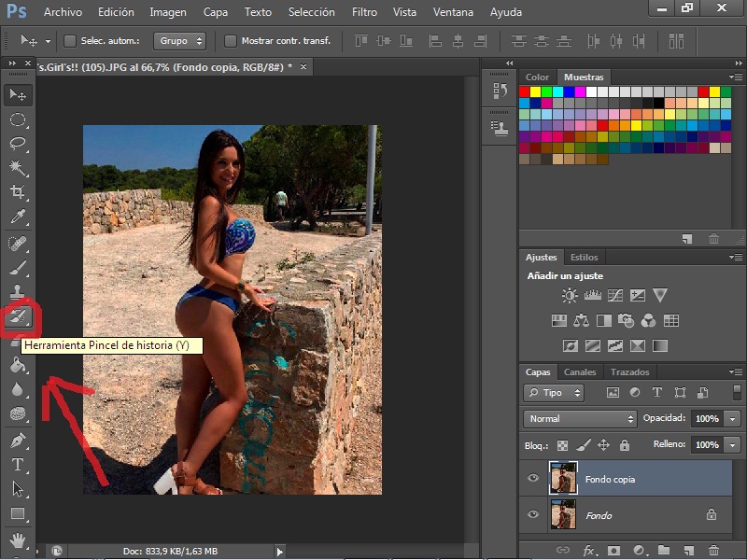Select the Magic Wand tool
The width and height of the screenshot is (747, 560).
[18, 168]
